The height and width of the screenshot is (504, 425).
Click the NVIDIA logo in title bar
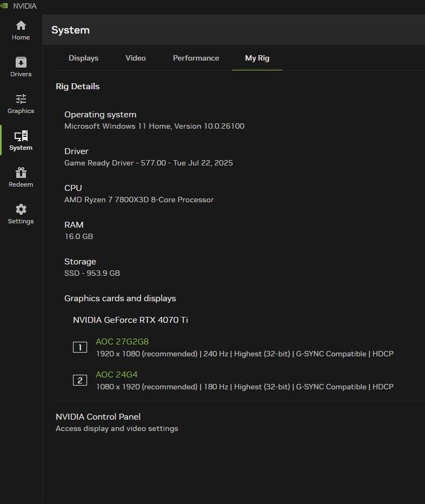point(4,6)
